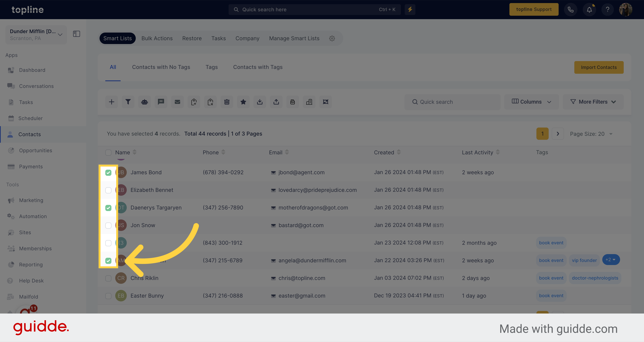Switch to the Tags tab
The width and height of the screenshot is (644, 342).
click(x=211, y=66)
